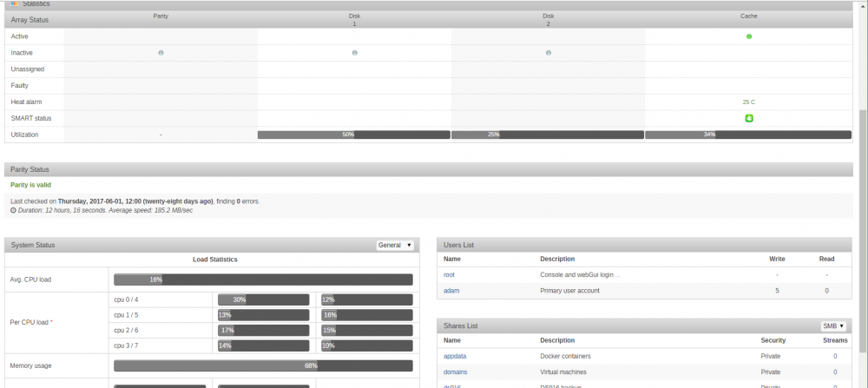This screenshot has width=868, height=388.
Task: Open the General dropdown in System Status
Action: click(395, 245)
